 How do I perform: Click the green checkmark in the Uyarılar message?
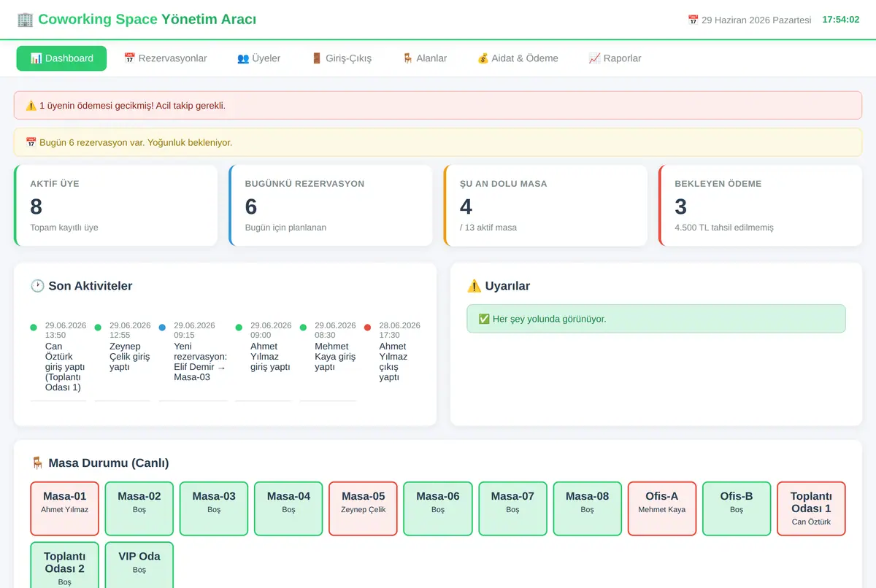pos(483,319)
